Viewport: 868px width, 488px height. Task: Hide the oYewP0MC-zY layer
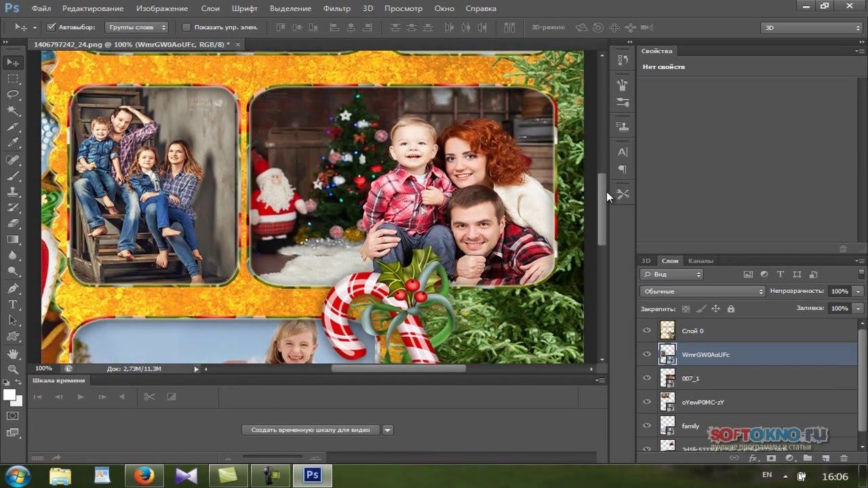[646, 402]
